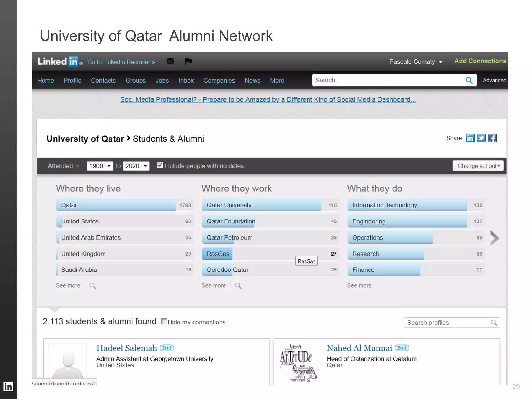Open the Change school dropdown
The width and height of the screenshot is (532, 399).
(478, 166)
